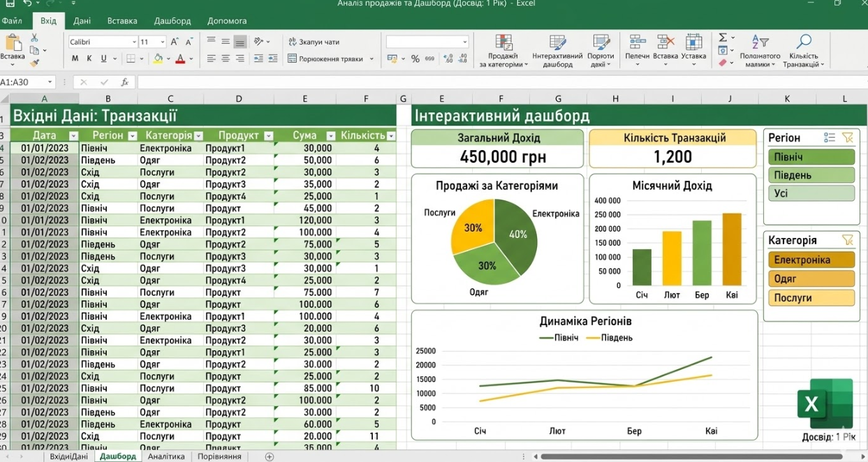This screenshot has height=462, width=868.
Task: Toggle underline formatting with the U button
Action: click(103, 59)
